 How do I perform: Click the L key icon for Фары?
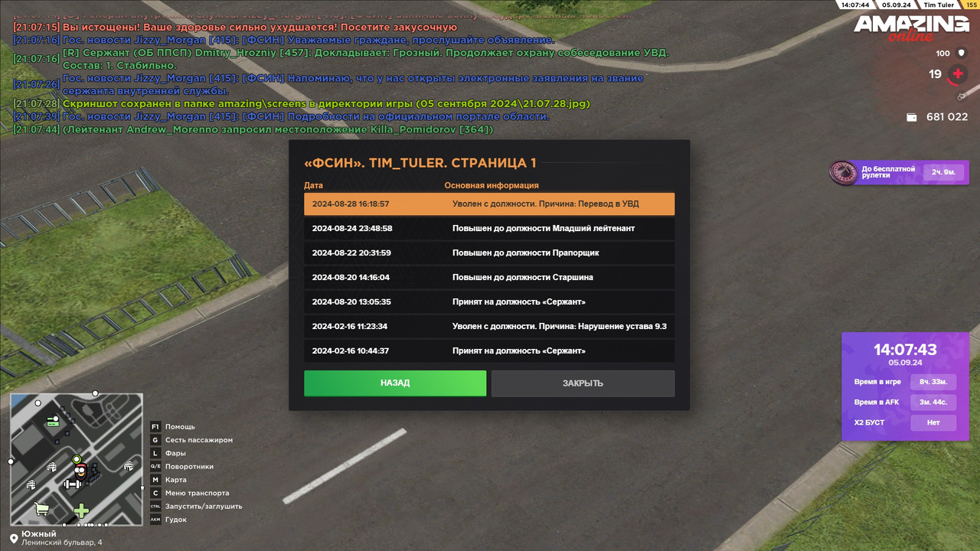pos(155,453)
